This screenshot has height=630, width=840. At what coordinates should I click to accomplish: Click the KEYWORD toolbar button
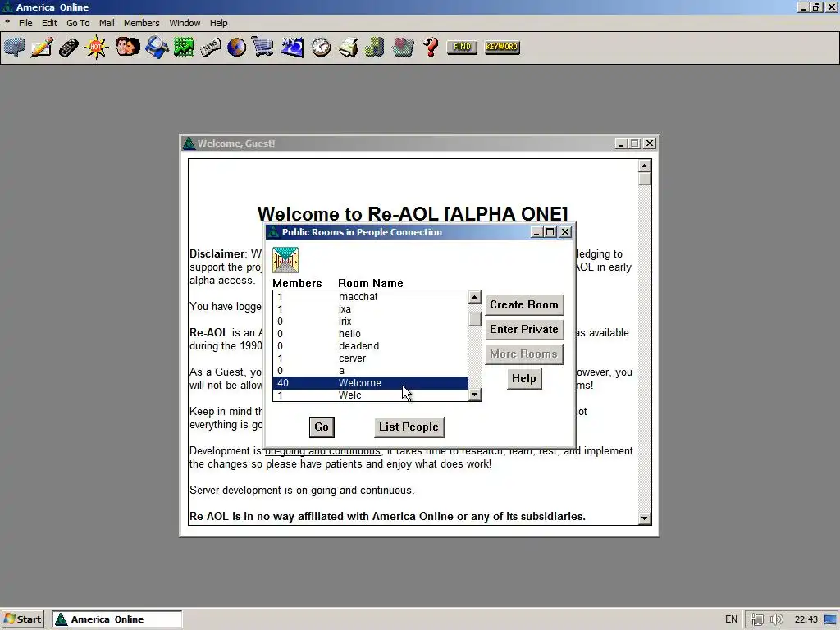pyautogui.click(x=502, y=47)
